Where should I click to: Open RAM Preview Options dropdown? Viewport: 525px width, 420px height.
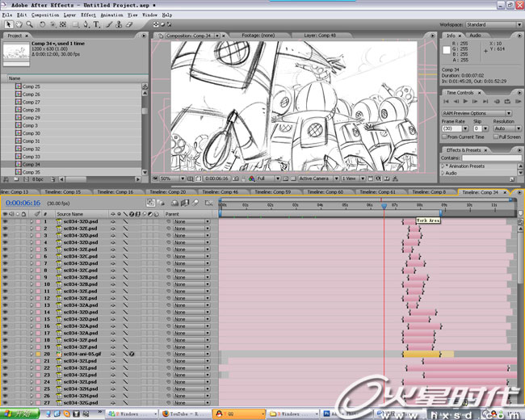click(x=477, y=113)
